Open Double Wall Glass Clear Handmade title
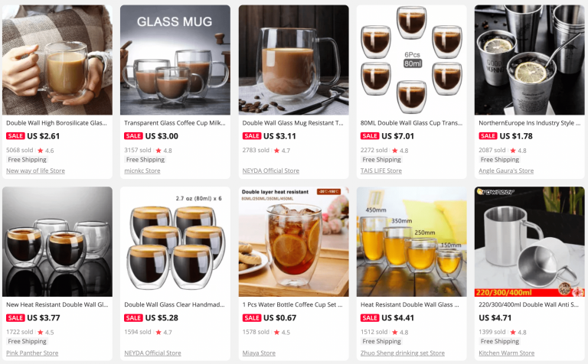588x364 pixels. [175, 304]
